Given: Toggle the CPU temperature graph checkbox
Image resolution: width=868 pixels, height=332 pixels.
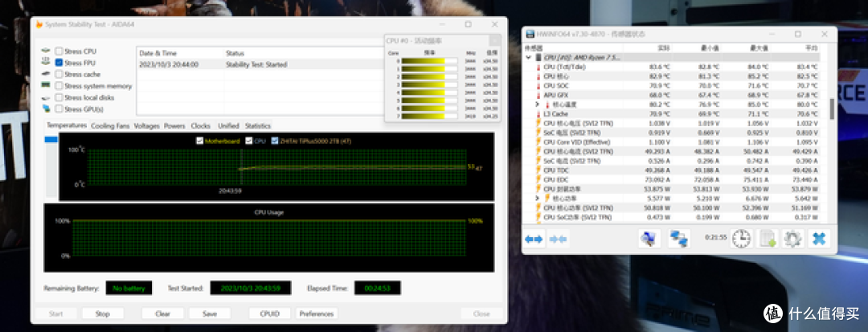Looking at the screenshot, I should pos(248,141).
